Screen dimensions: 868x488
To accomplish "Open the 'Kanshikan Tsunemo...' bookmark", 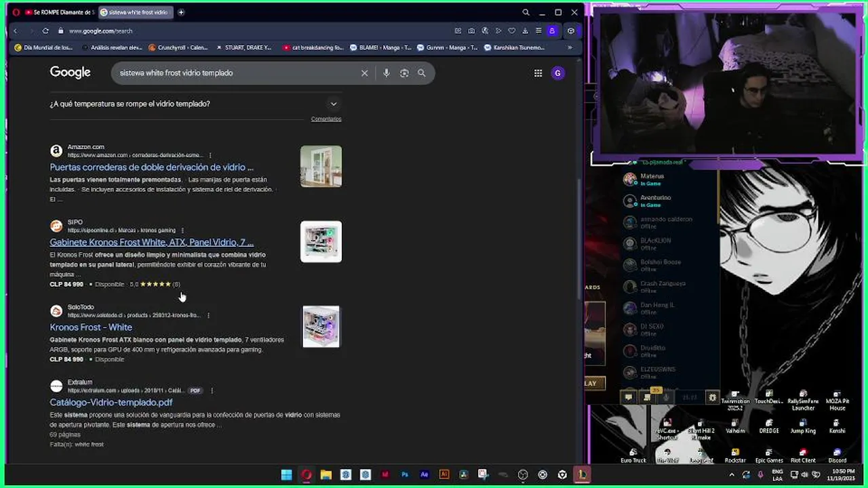I will click(514, 47).
